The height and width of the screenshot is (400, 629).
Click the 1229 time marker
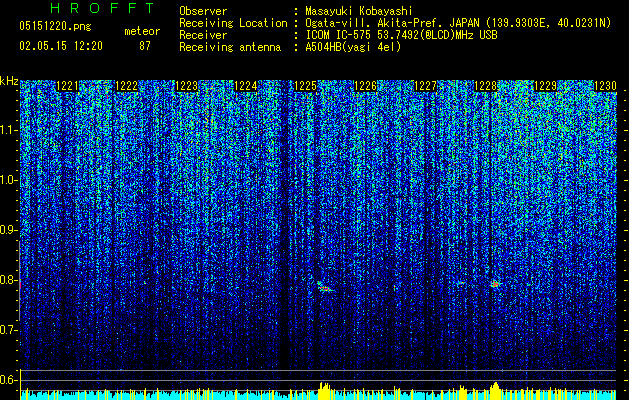click(x=546, y=86)
